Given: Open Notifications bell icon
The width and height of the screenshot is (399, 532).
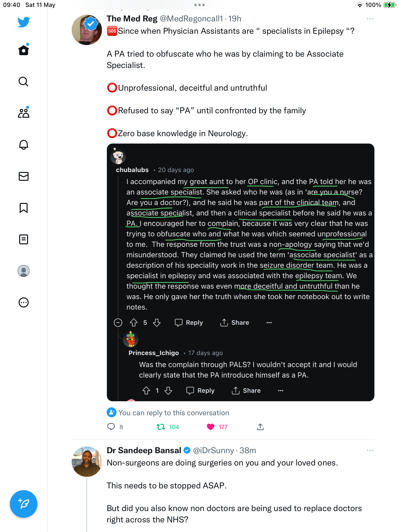Looking at the screenshot, I should pyautogui.click(x=24, y=145).
